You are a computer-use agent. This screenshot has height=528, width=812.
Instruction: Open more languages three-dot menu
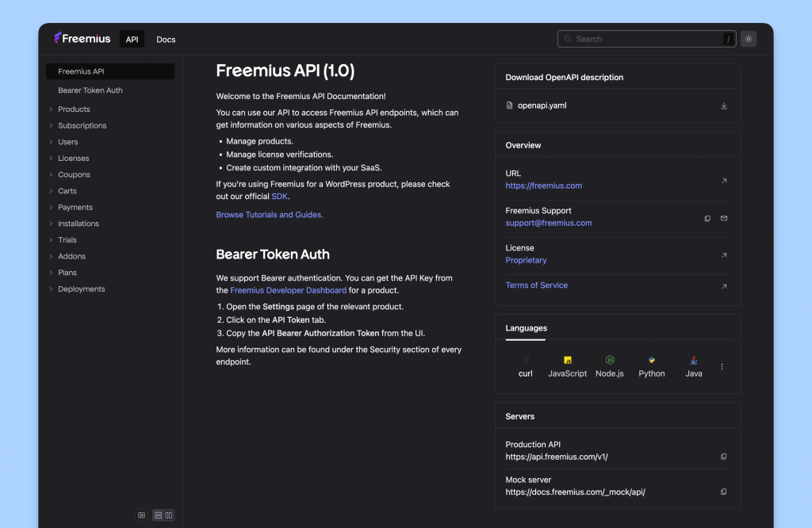[x=722, y=366]
